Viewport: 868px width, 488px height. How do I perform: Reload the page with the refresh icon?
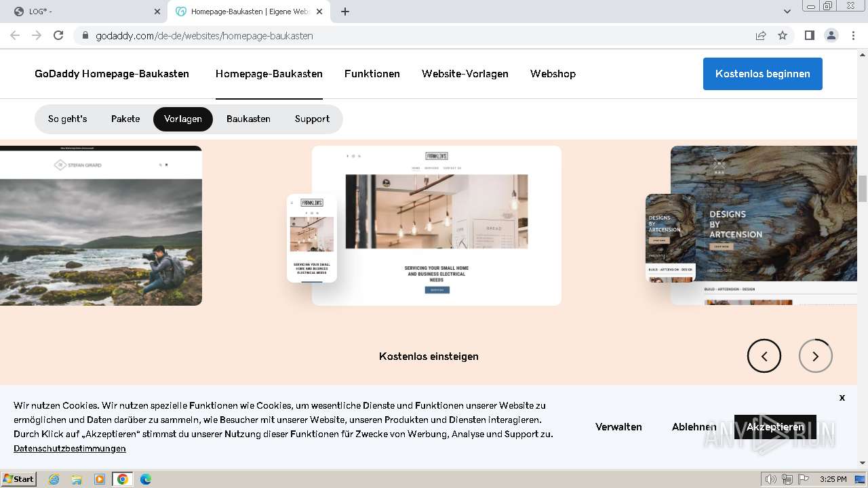[58, 35]
